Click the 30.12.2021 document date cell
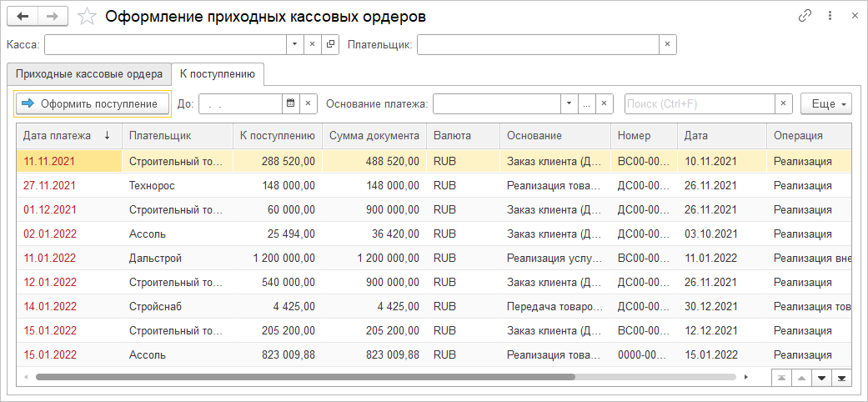The height and width of the screenshot is (402, 868). point(722,306)
